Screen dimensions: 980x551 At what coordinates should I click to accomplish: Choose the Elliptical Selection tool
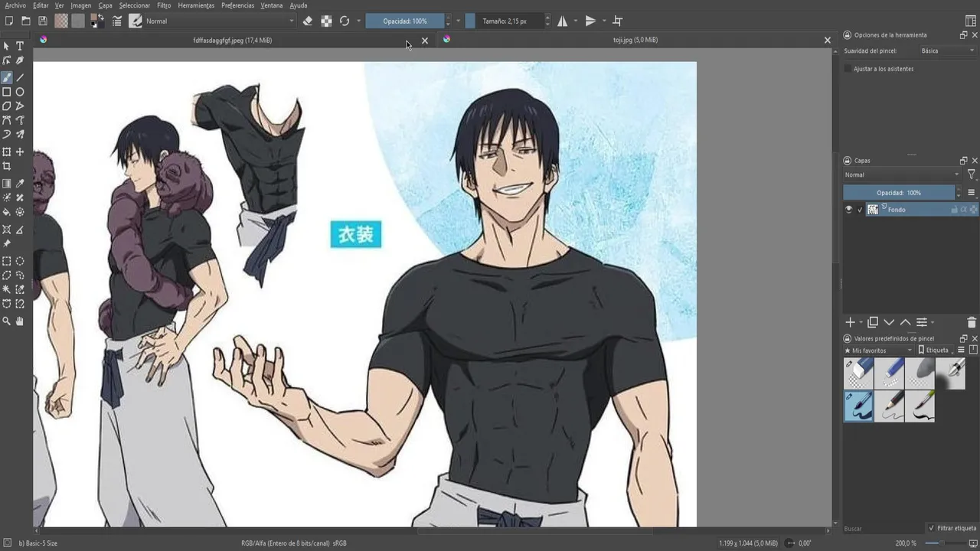coord(20,261)
